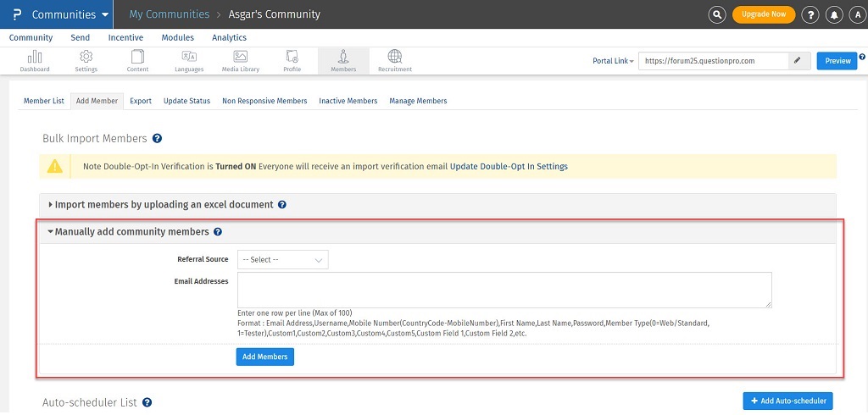
Task: Open the Referral Source dropdown
Action: (x=282, y=260)
